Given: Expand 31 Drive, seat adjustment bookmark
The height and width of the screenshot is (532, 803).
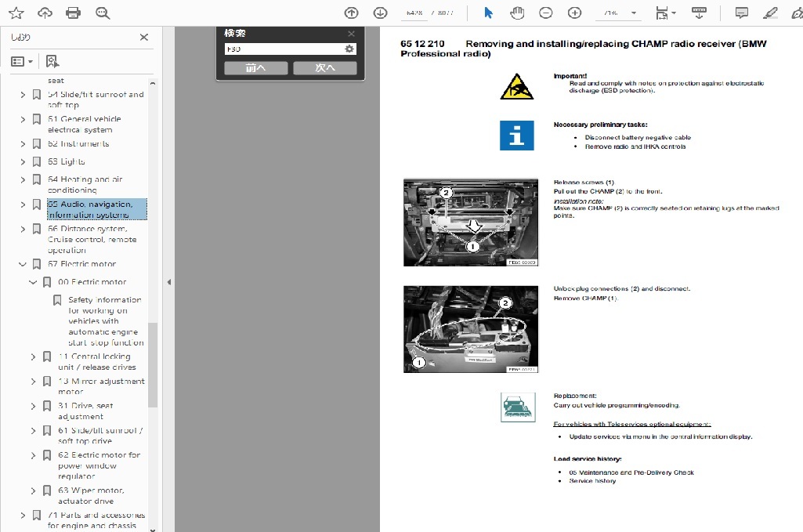Looking at the screenshot, I should point(33,406).
